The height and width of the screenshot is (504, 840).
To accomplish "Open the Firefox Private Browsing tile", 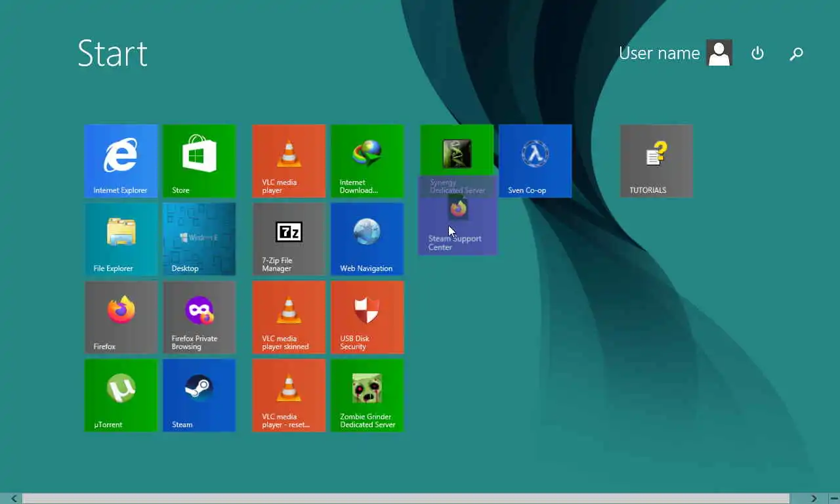I will click(199, 317).
